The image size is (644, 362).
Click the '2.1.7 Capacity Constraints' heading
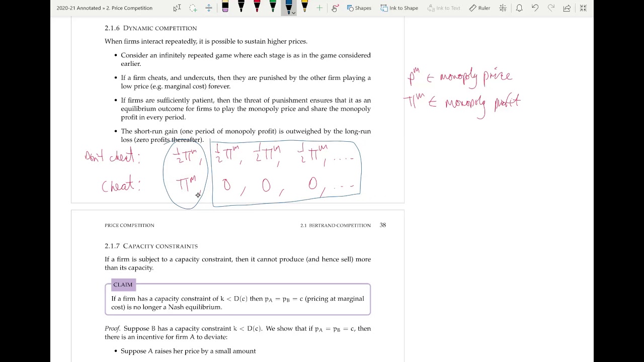(151, 246)
